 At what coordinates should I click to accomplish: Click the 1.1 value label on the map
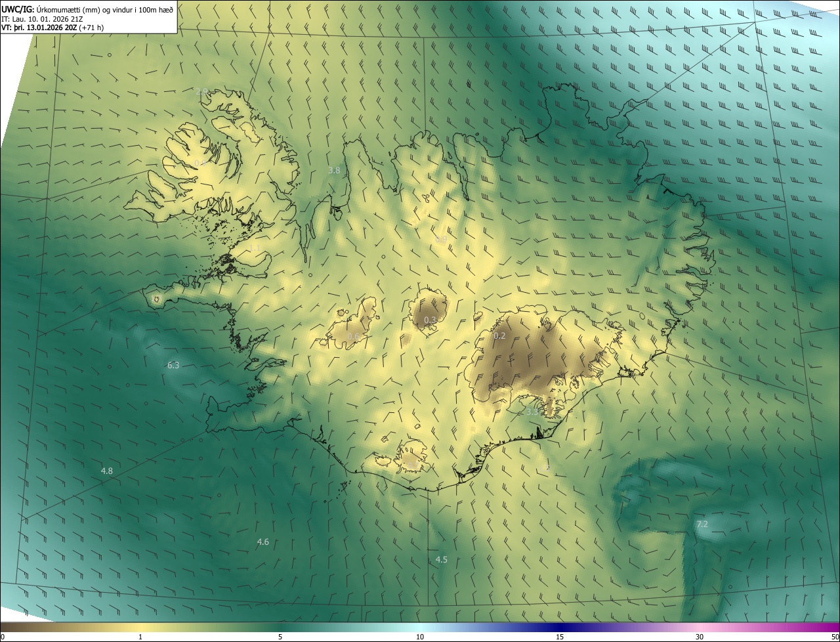click(x=255, y=247)
